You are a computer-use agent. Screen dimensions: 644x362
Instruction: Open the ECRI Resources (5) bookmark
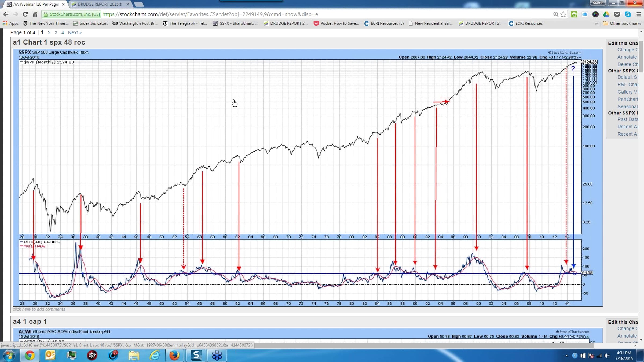(x=384, y=23)
